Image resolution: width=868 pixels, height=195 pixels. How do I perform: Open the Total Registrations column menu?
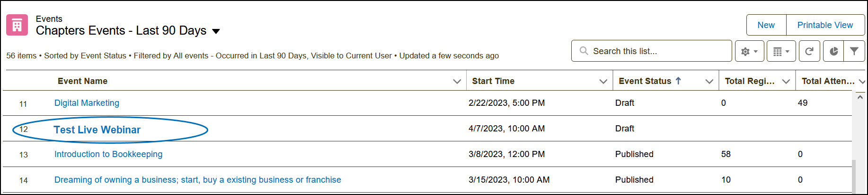786,81
